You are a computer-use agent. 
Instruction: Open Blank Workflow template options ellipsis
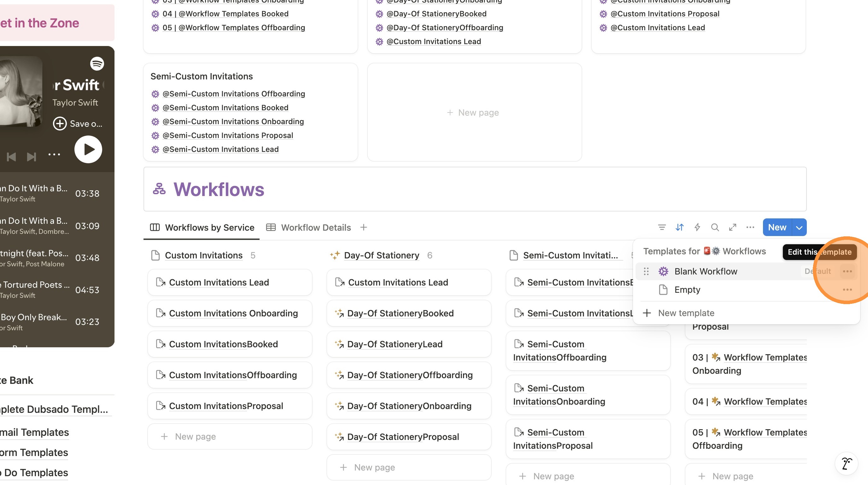847,271
